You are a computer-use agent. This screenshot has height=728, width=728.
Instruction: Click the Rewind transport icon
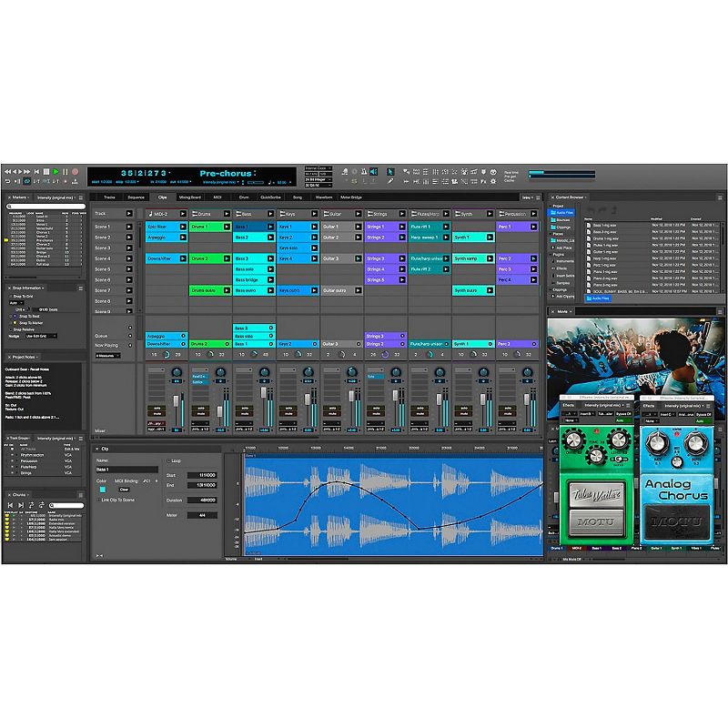pos(8,169)
